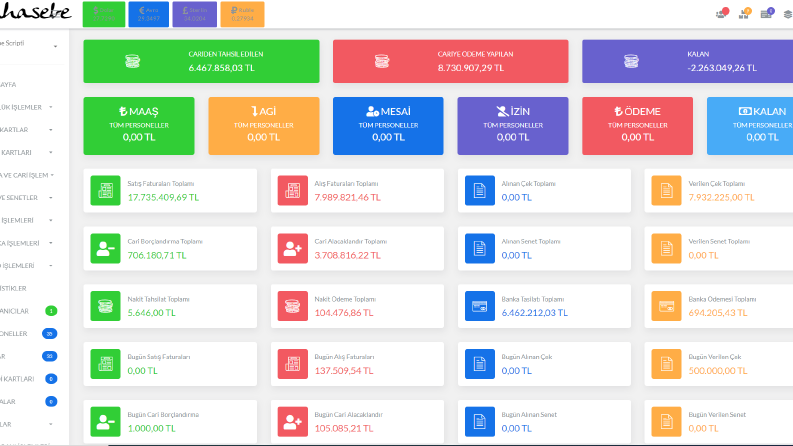Click the value 137.509,54 TL
This screenshot has height=446, width=793.
[x=344, y=371]
